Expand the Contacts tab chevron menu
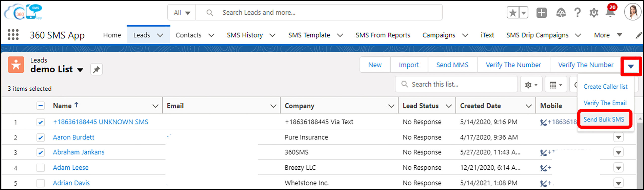644x190 pixels. click(211, 35)
